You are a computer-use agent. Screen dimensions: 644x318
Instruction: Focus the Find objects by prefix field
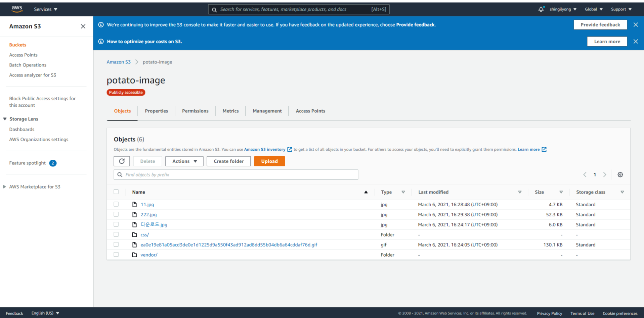pyautogui.click(x=236, y=174)
